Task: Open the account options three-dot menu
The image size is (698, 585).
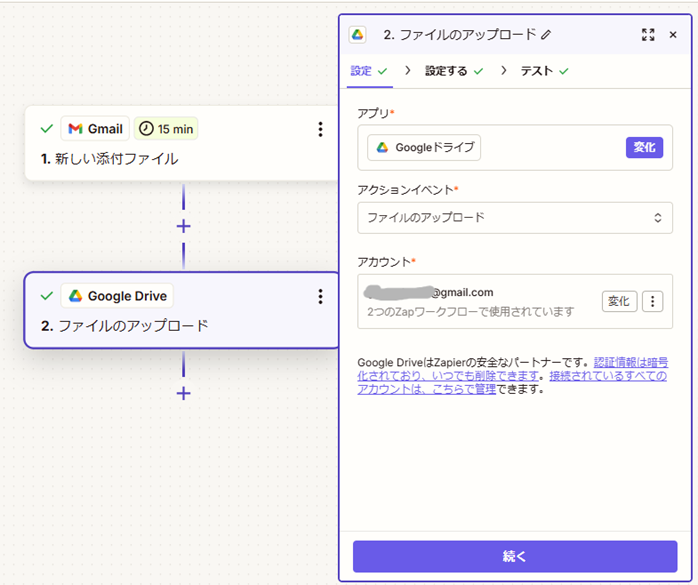Action: pyautogui.click(x=653, y=301)
